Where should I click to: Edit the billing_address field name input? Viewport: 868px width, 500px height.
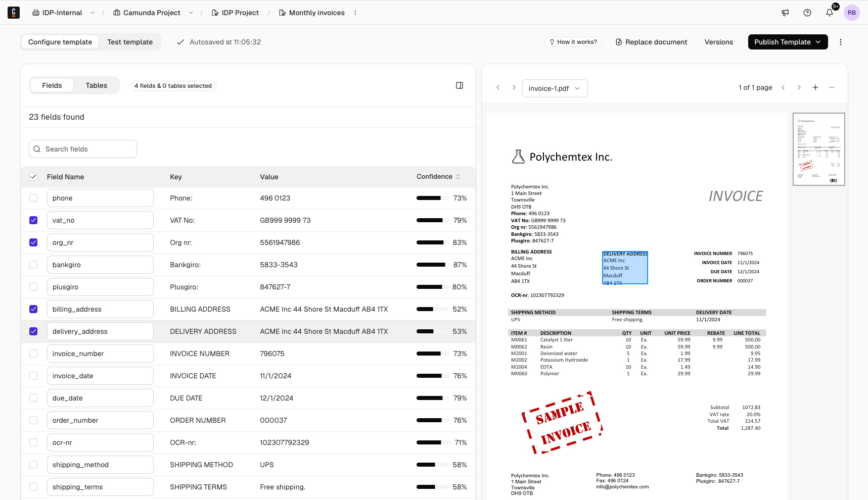(100, 309)
